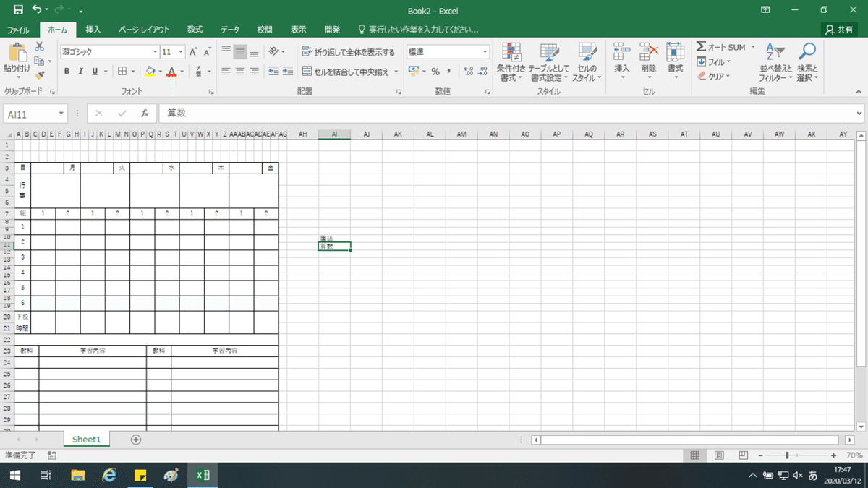Click the decrease decimal icon
Screen dimensions: 868x488
[x=483, y=71]
